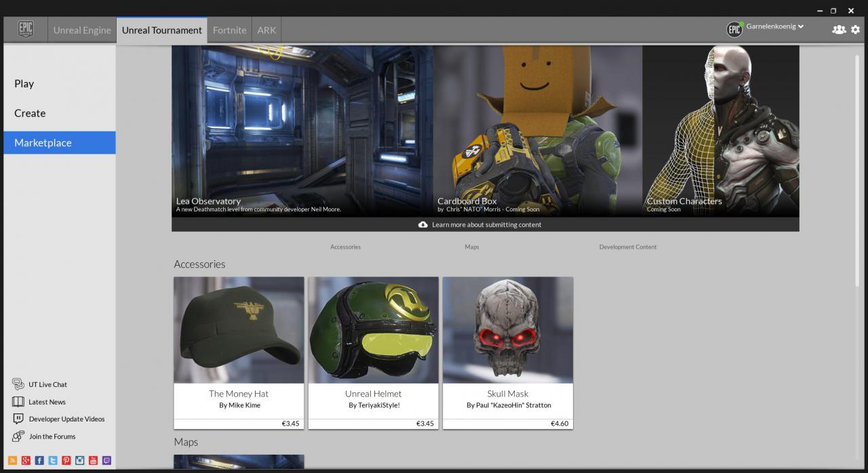
Task: Switch to the Fortnite tab
Action: coord(230,30)
